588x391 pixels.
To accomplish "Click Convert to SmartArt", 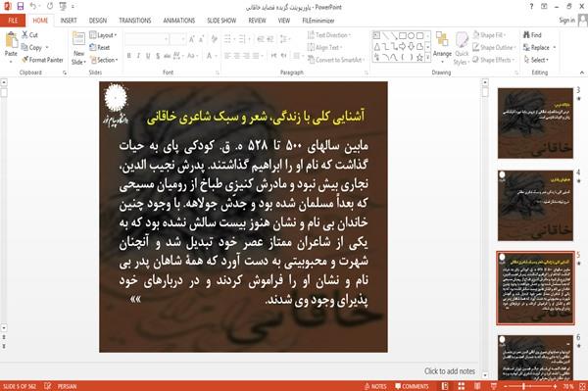I will (335, 60).
